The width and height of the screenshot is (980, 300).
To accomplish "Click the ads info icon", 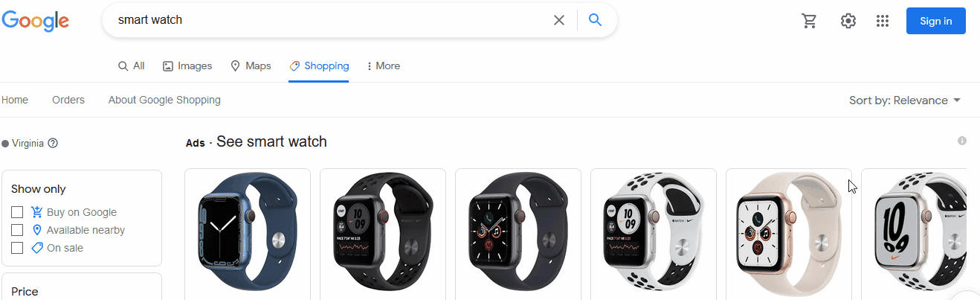I will point(962,141).
